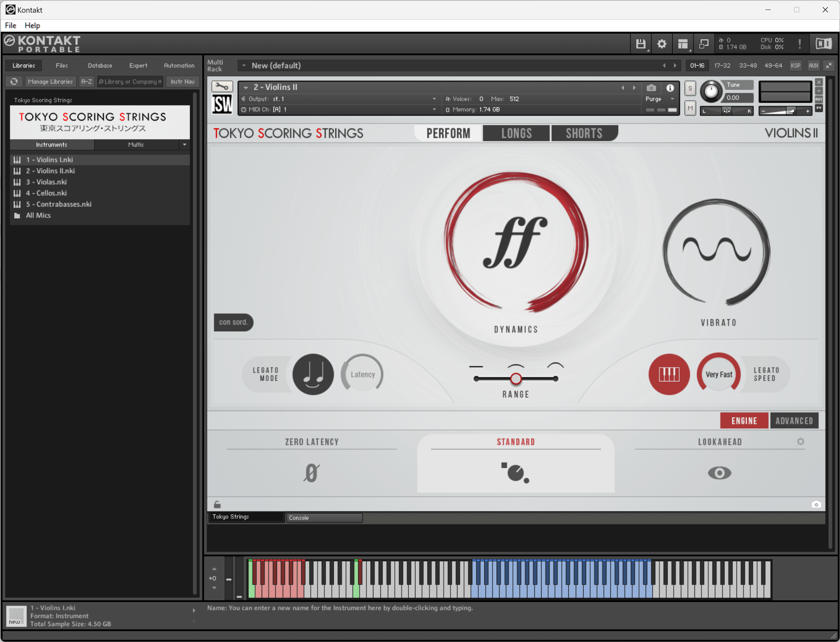Screen dimensions: 840x642
Task: Mute the Violins II instrument
Action: pos(690,108)
